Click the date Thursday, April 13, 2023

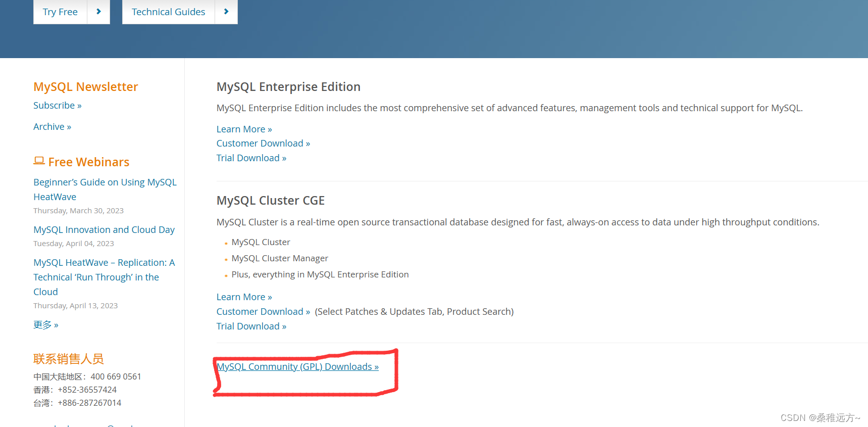pyautogui.click(x=76, y=305)
